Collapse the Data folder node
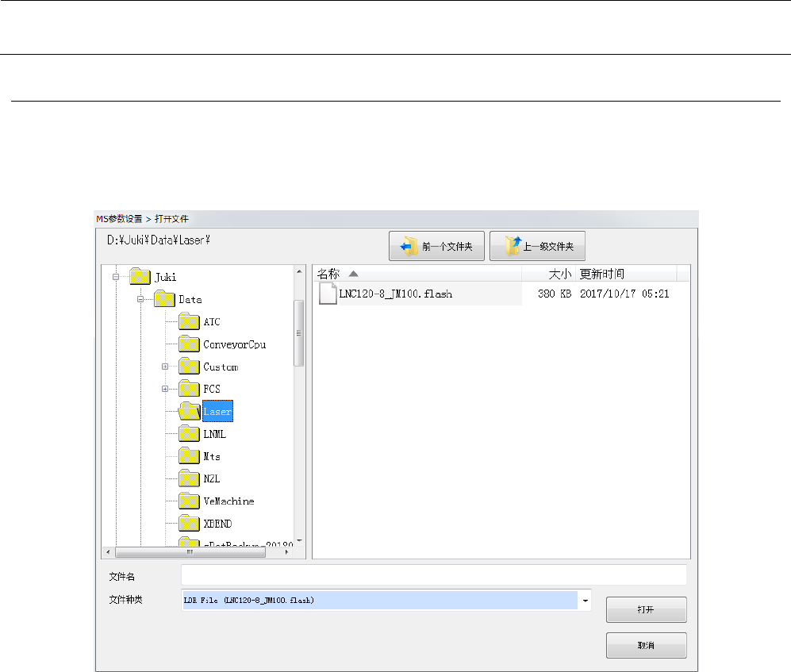The width and height of the screenshot is (791, 672). [x=140, y=300]
